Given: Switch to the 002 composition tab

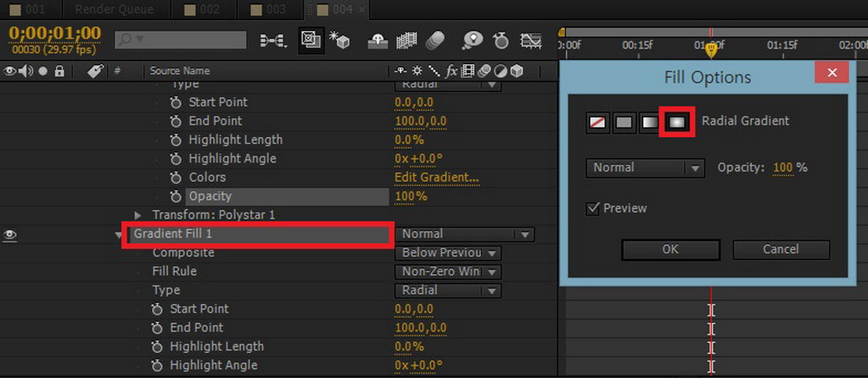Looking at the screenshot, I should 203,10.
